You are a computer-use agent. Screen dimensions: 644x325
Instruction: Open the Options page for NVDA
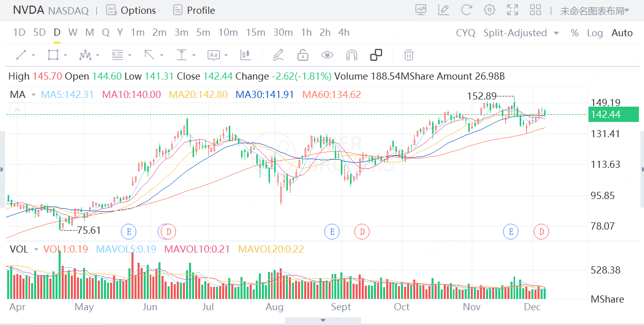pyautogui.click(x=131, y=10)
